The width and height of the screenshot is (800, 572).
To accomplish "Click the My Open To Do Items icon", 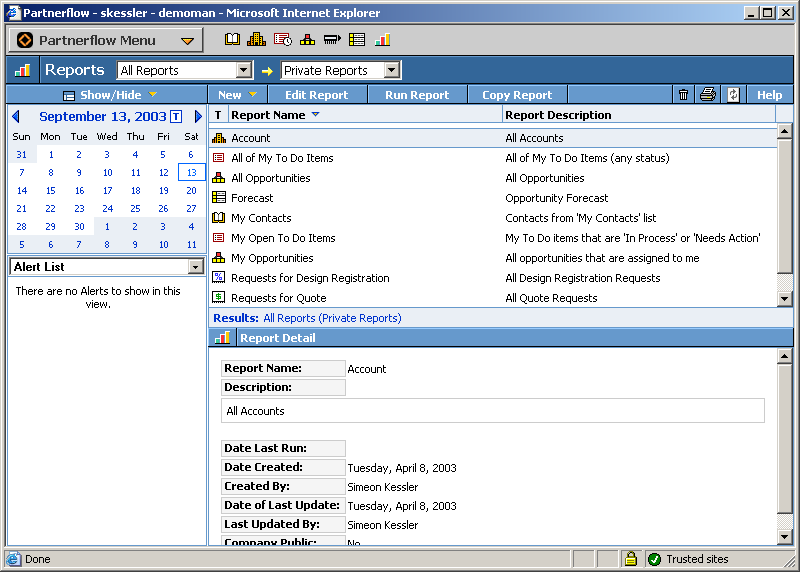I will (218, 237).
